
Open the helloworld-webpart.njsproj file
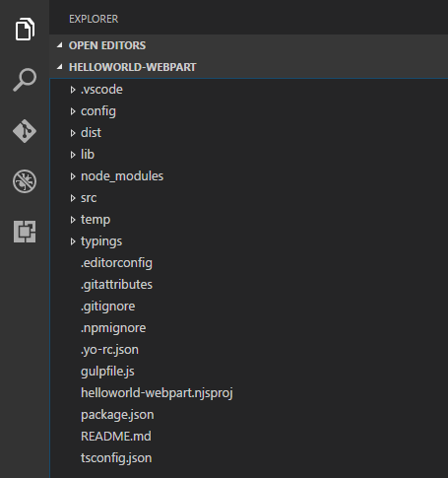coord(157,393)
